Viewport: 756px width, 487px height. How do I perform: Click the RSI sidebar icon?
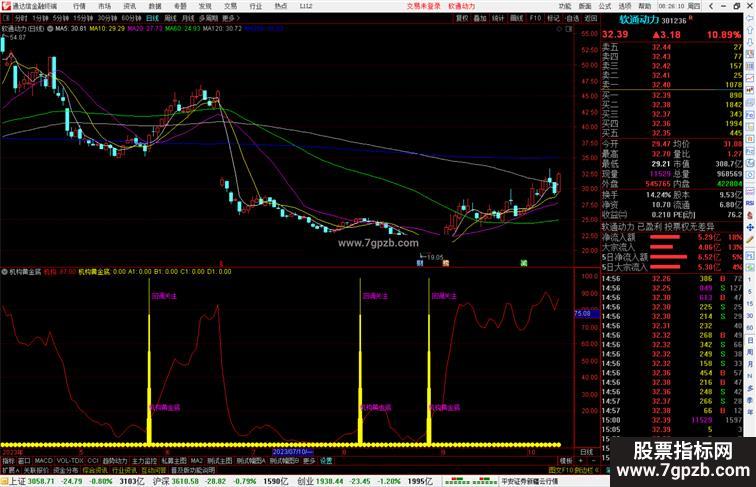[750, 203]
